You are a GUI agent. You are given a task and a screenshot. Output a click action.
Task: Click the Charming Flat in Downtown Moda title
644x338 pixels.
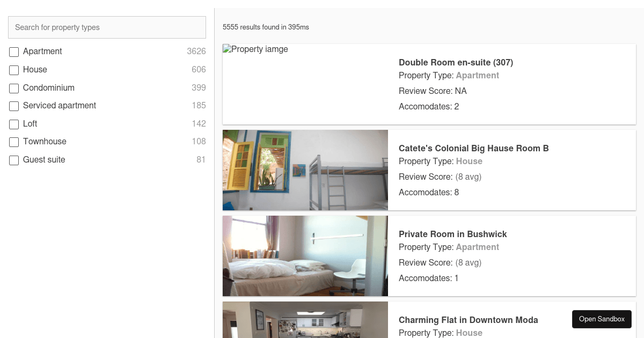coord(469,320)
